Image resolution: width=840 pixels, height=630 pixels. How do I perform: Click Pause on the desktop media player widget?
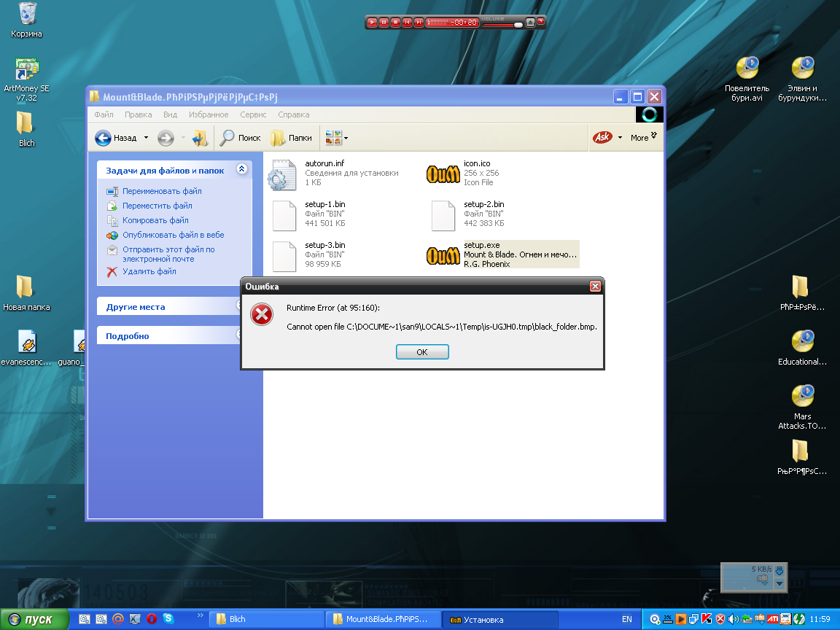[384, 23]
